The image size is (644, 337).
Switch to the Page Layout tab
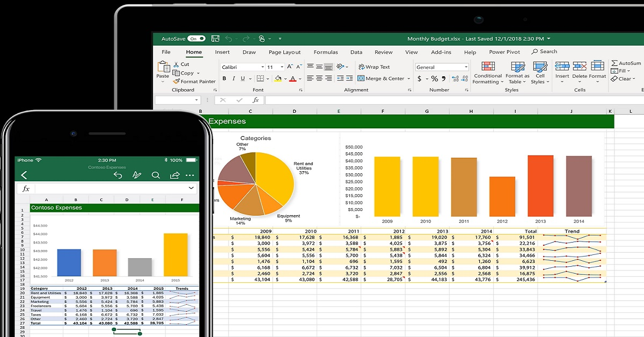[x=284, y=52]
